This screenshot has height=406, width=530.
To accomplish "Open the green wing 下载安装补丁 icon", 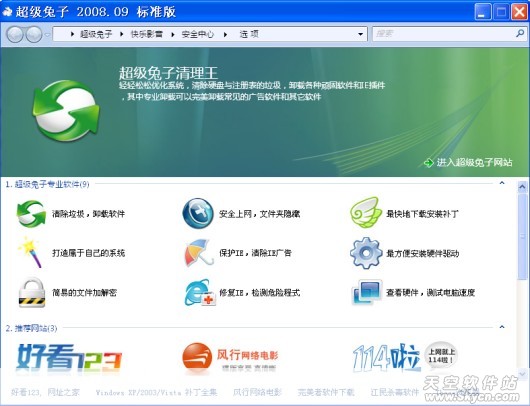I will tap(365, 213).
